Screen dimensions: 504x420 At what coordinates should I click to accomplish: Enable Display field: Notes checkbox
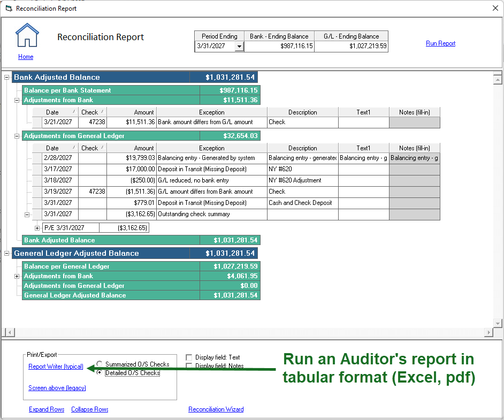189,366
